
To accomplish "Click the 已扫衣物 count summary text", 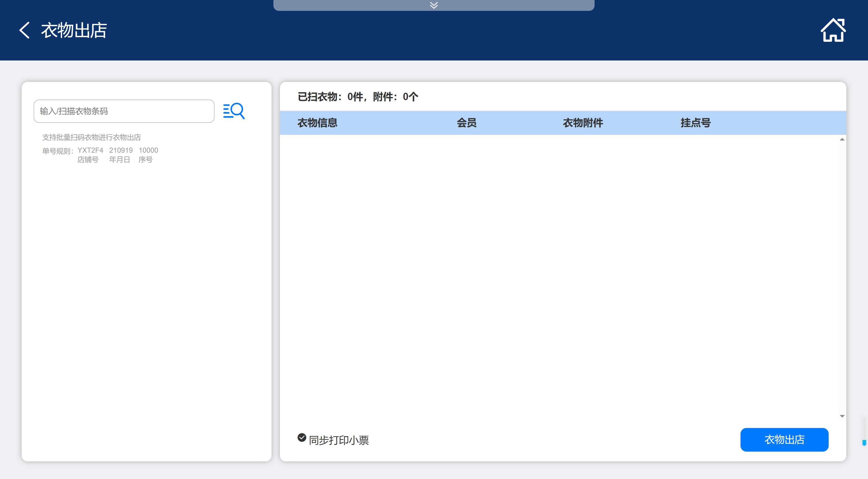I will coord(358,97).
